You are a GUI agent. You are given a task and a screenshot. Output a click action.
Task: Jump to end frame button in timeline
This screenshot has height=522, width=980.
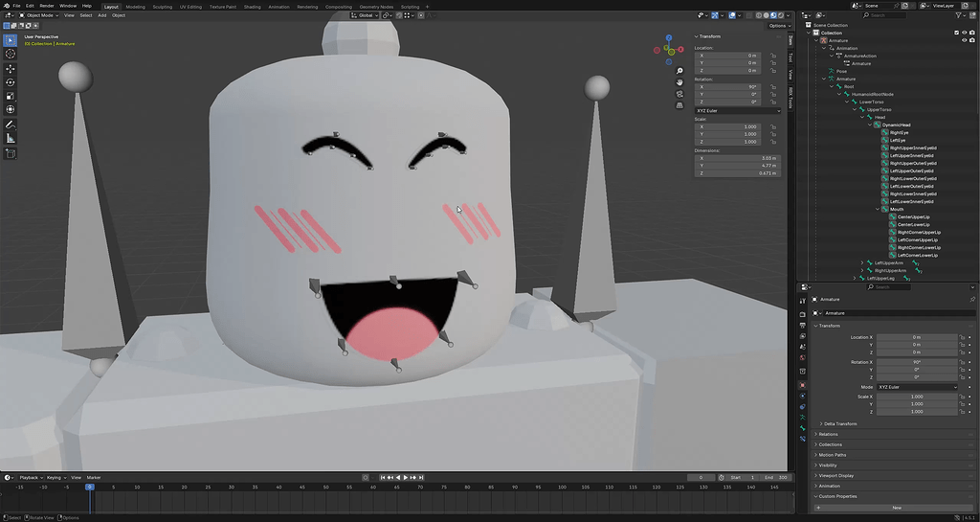[x=421, y=478]
